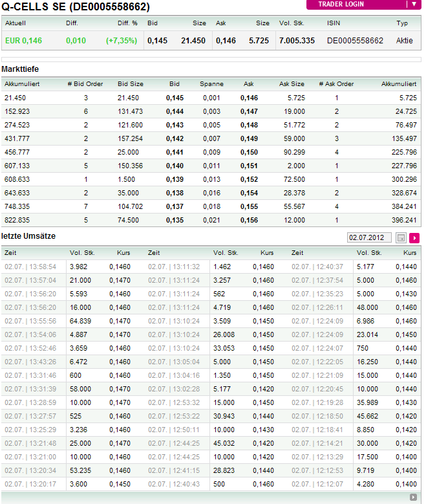
Task: Click the pink arrow beside the date
Action: [x=414, y=238]
